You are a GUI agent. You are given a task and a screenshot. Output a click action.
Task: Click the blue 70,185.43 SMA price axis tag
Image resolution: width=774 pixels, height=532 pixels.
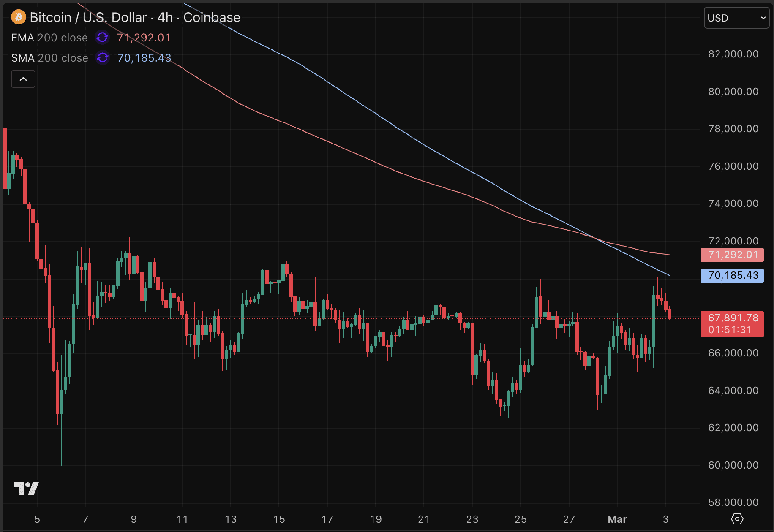(732, 275)
